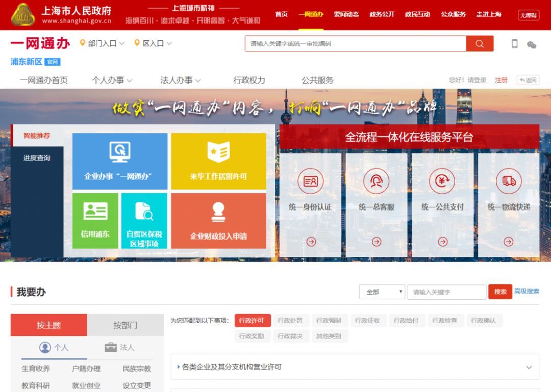
Task: Click the 统一总客服 headset icon
Action: pos(377,181)
